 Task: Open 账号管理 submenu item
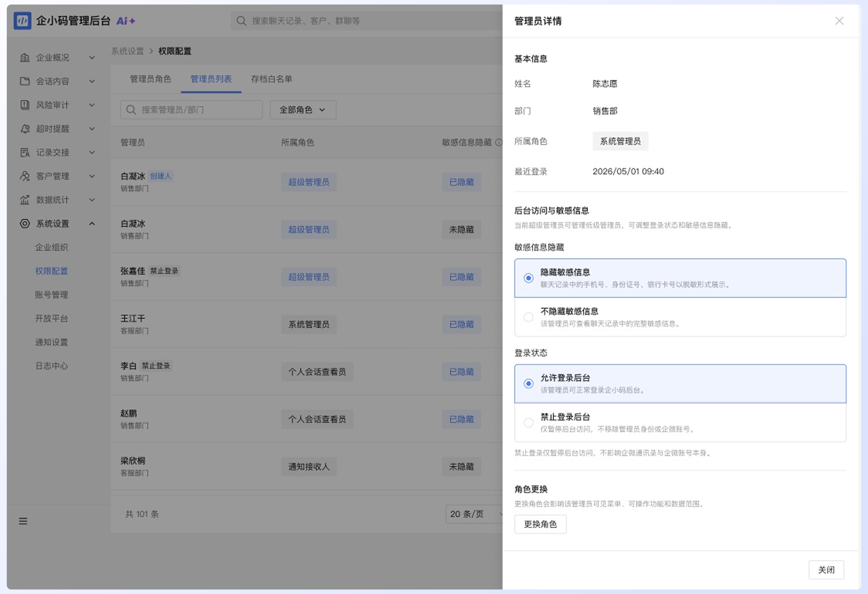click(52, 295)
